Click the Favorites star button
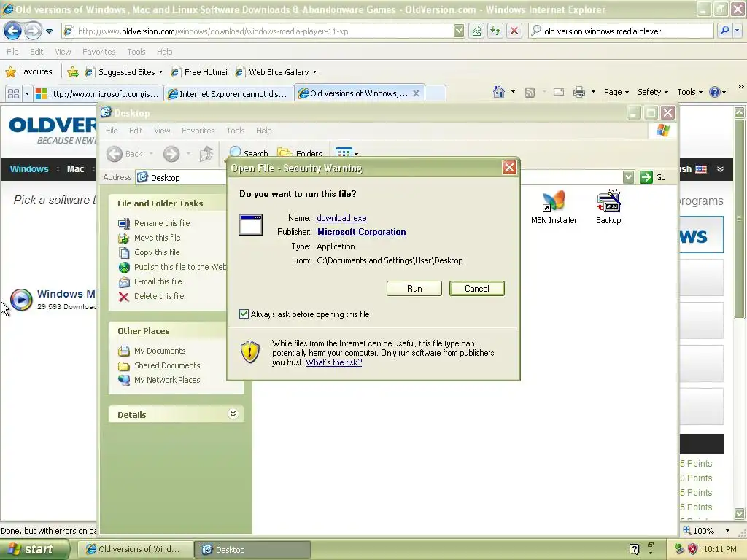Screen dimensions: 747x560 (28, 72)
